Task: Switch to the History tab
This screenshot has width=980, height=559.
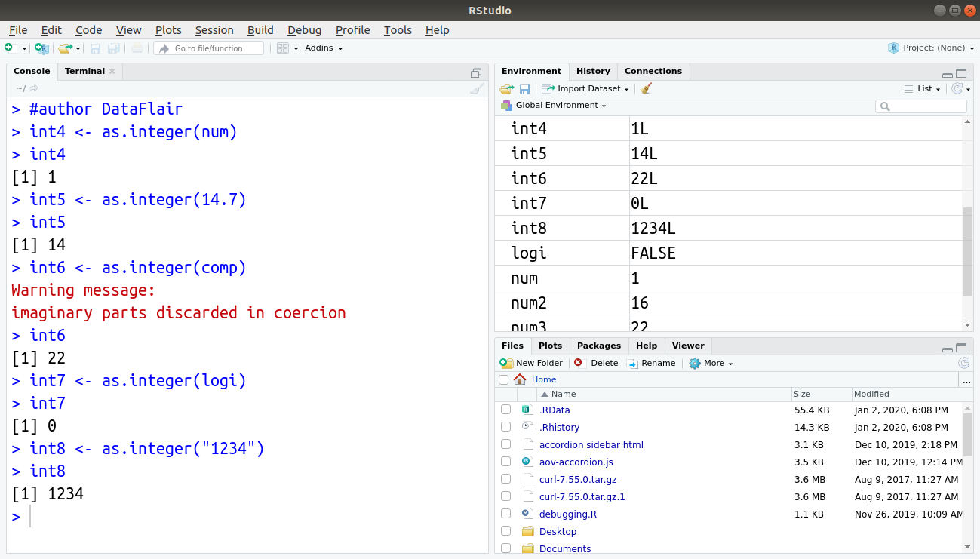Action: click(593, 71)
